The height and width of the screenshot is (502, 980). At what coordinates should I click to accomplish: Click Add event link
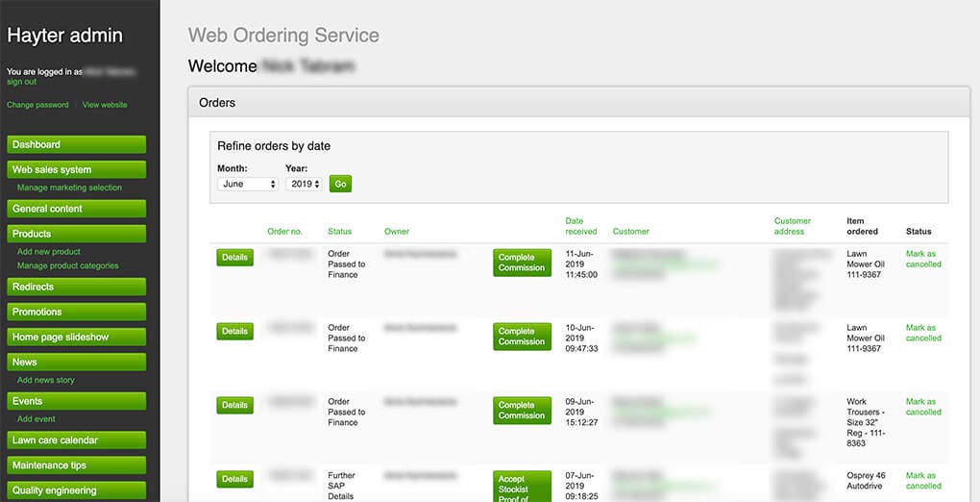[x=37, y=418]
